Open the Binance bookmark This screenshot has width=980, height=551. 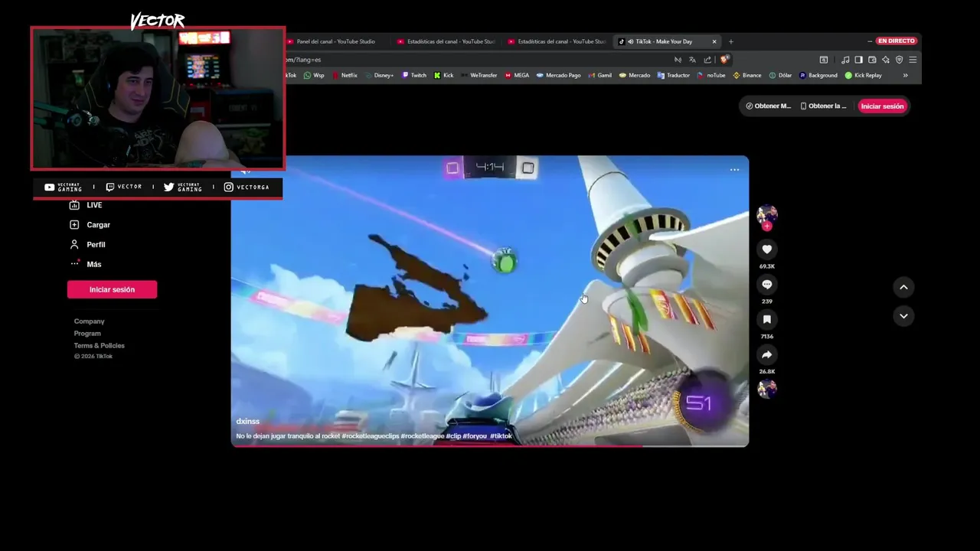point(747,76)
